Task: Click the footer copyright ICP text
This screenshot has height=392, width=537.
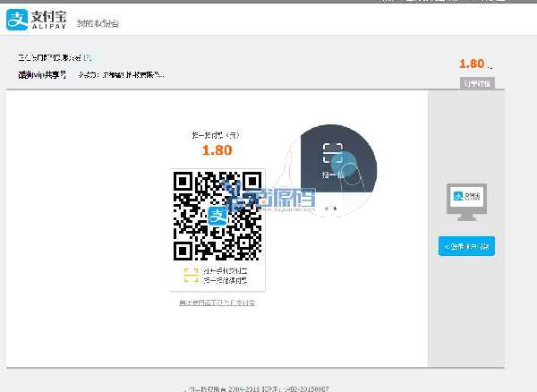Action: pyautogui.click(x=256, y=389)
